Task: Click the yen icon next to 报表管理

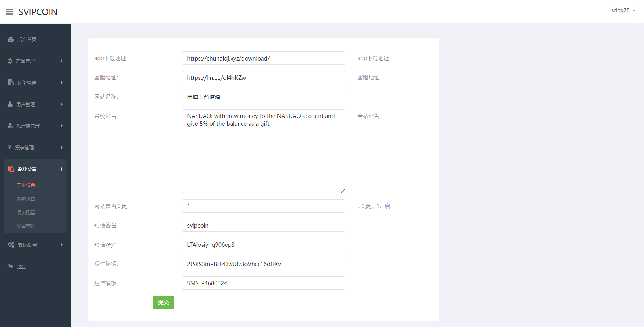Action: click(9, 147)
